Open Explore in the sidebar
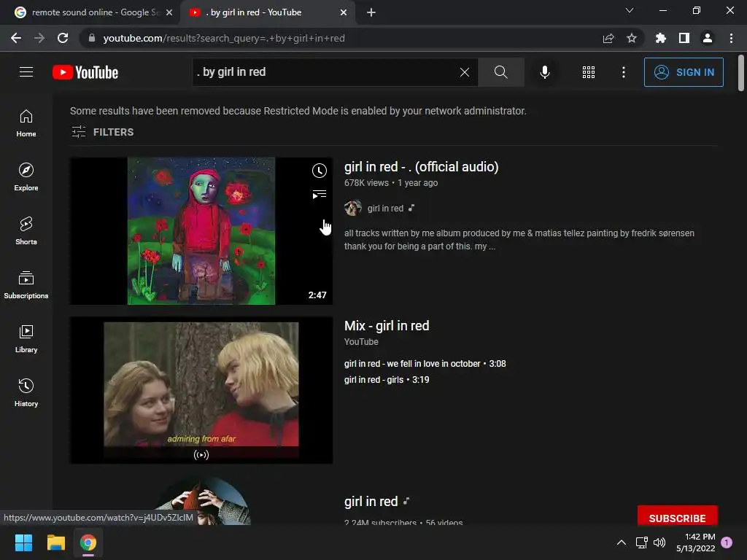This screenshot has height=560, width=747. coord(26,176)
